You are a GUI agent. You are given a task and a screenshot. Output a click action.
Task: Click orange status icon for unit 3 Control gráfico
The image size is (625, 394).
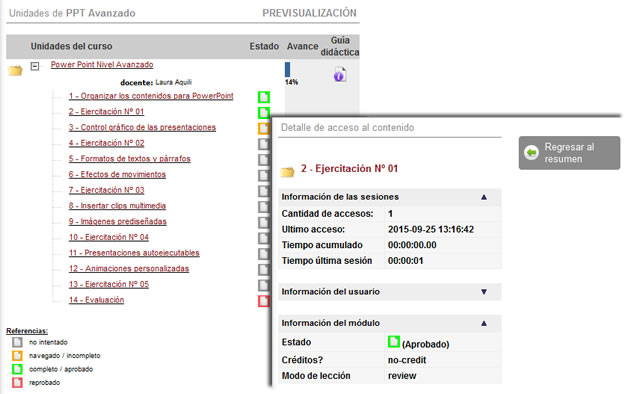pos(263,128)
